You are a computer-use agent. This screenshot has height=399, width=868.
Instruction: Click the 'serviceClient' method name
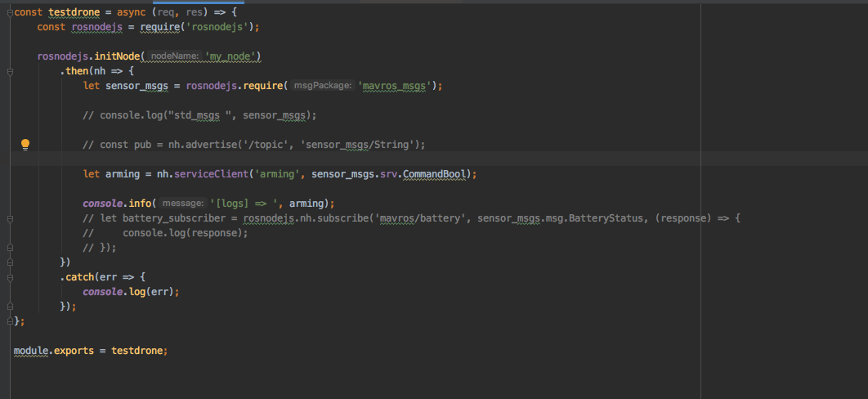tap(212, 174)
